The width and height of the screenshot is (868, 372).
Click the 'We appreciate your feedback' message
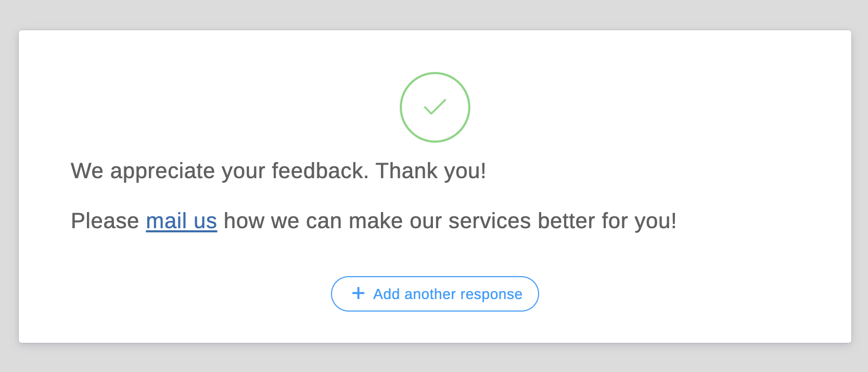click(219, 171)
